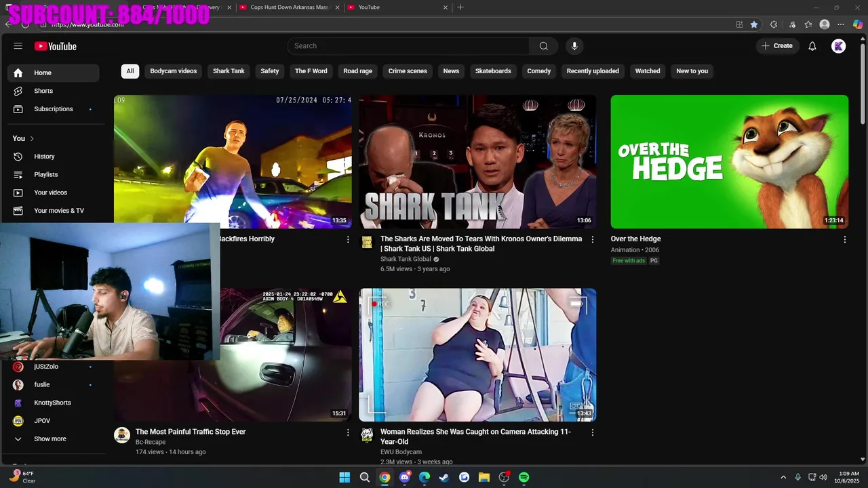Click the Shark Tank Global channel avatar
Image resolution: width=868 pixels, height=488 pixels.
pyautogui.click(x=367, y=243)
